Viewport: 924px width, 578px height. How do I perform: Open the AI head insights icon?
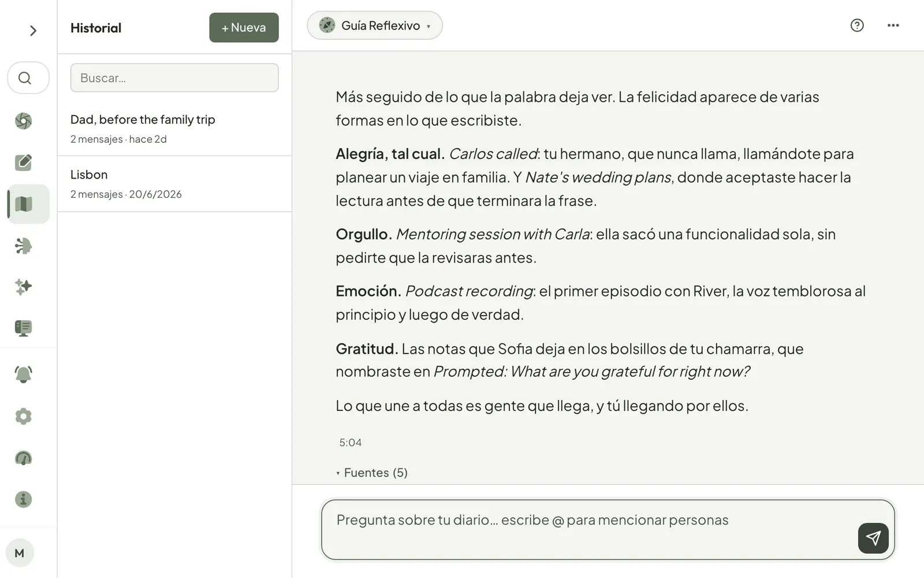click(23, 246)
